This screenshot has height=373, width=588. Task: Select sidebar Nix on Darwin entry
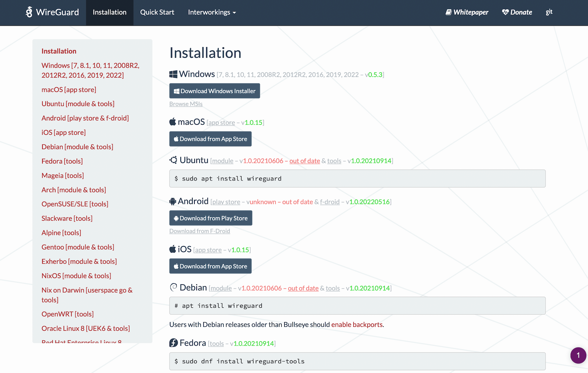pos(87,295)
